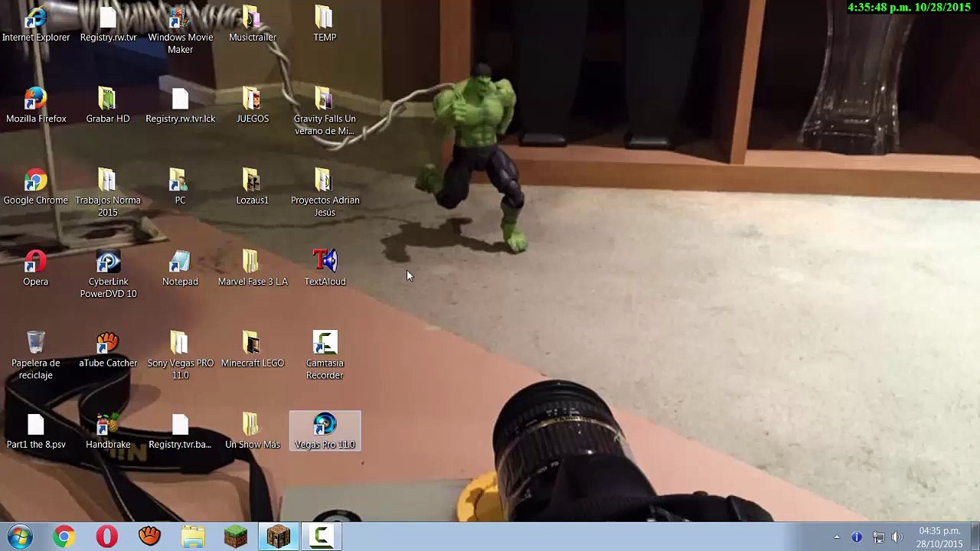Launch Opera from the taskbar
The width and height of the screenshot is (980, 551).
107,536
